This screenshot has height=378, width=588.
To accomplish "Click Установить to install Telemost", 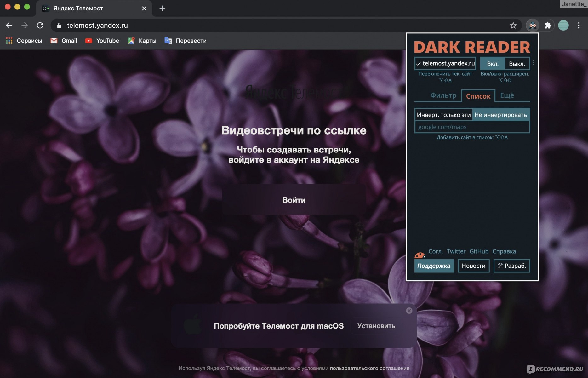I will 376,326.
